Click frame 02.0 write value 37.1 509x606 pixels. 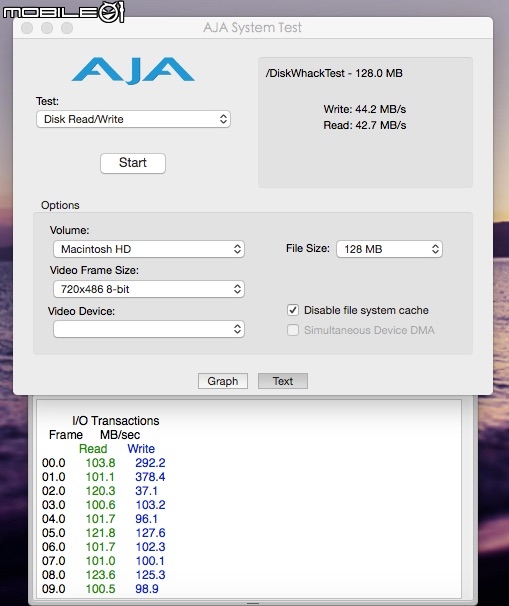pos(146,491)
